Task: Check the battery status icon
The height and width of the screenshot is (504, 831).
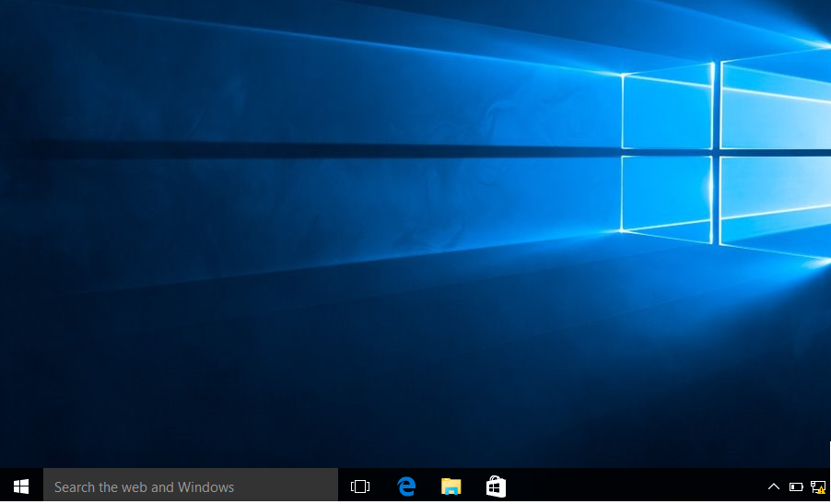Action: pos(796,486)
